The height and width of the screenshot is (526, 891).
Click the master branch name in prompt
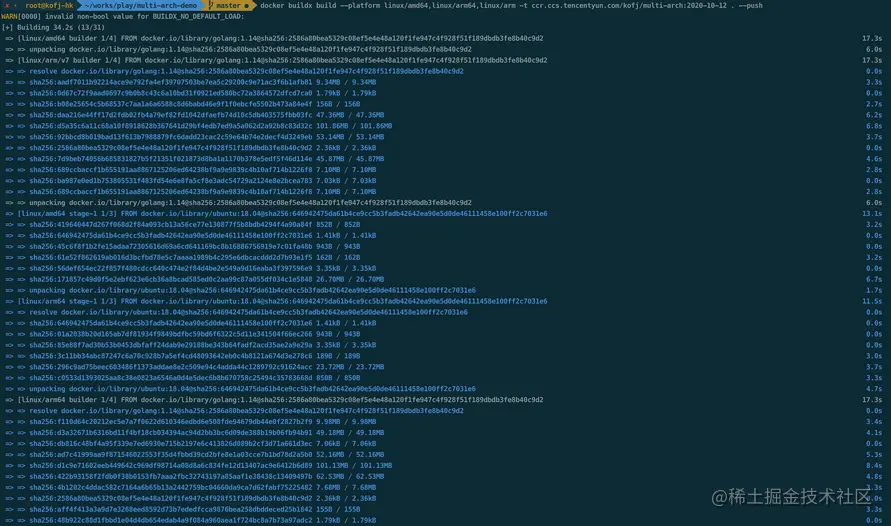pyautogui.click(x=228, y=5)
